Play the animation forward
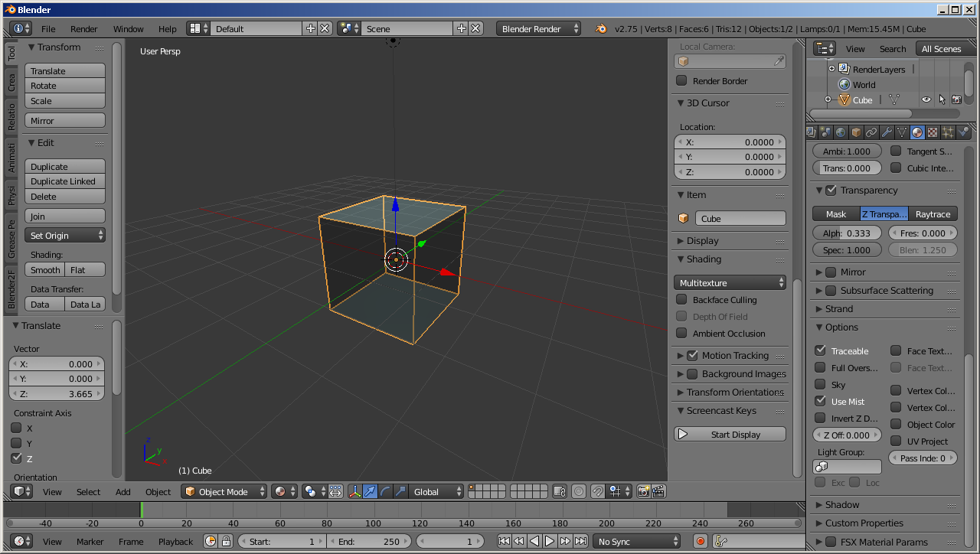 550,541
